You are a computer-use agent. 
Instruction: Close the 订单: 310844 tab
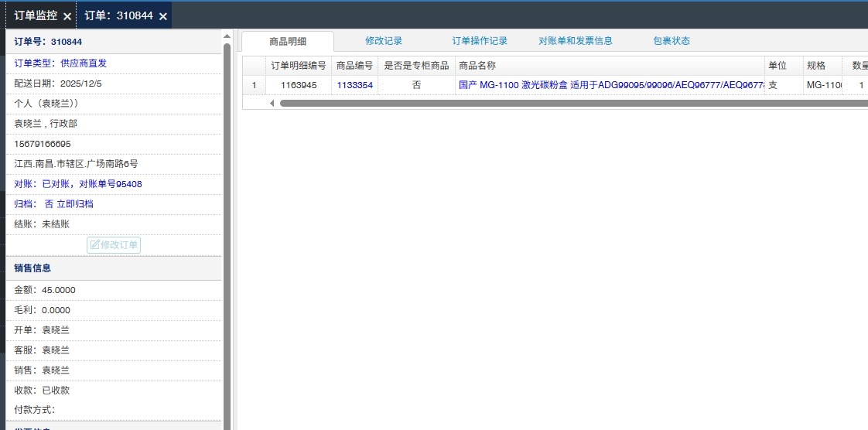point(163,16)
